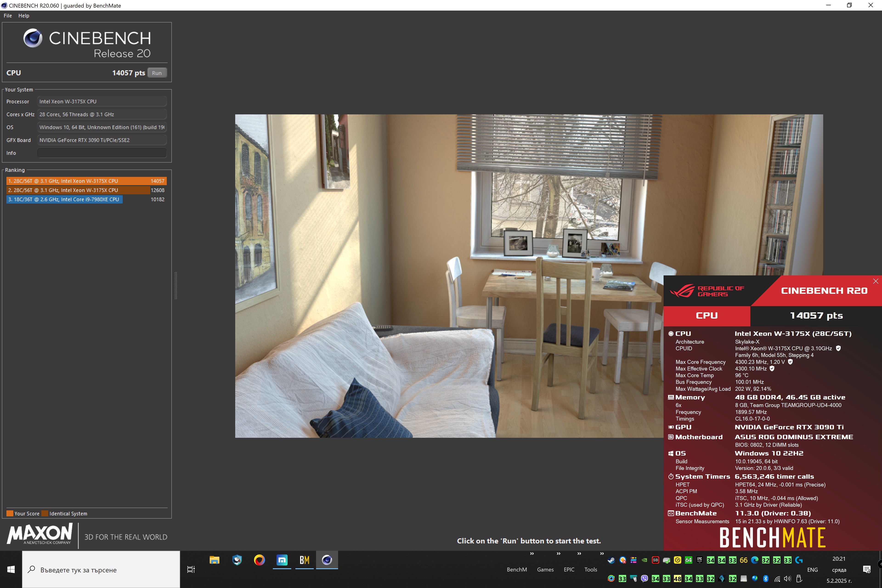
Task: Click the BenchM taskbar toolbar label
Action: pos(517,570)
